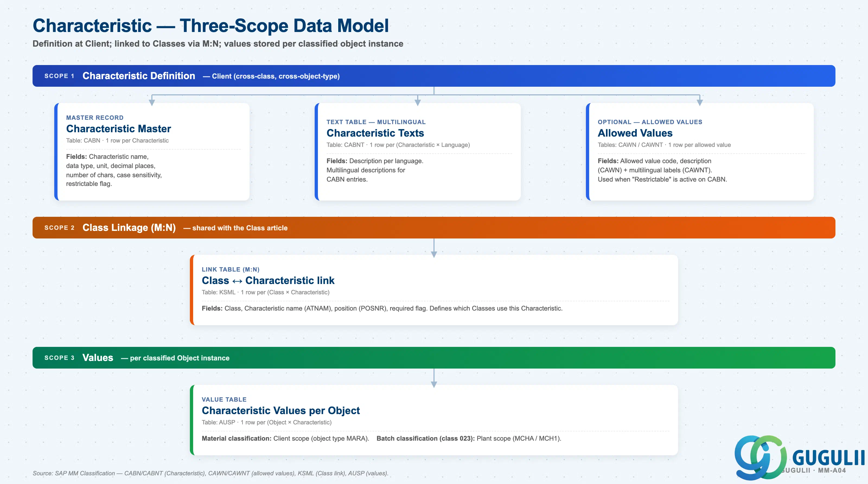
Task: Click 'Table: AUSP' row description
Action: [x=267, y=422]
